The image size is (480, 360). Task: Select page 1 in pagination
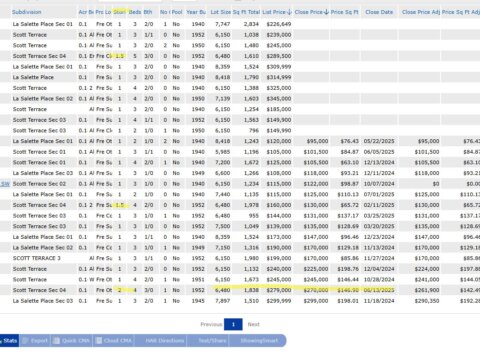tap(233, 324)
